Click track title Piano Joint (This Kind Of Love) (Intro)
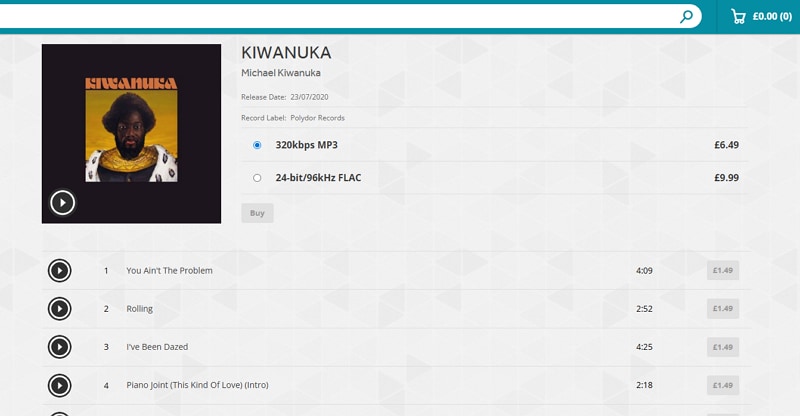The width and height of the screenshot is (800, 416). tap(197, 385)
